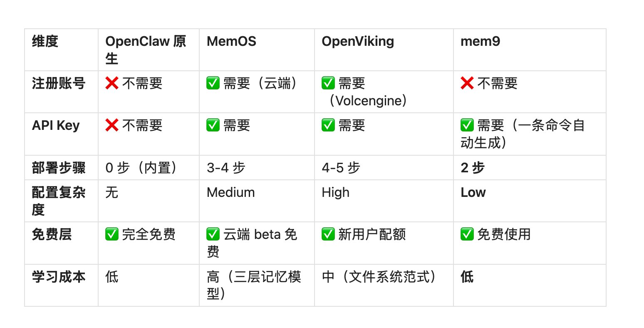Viewport: 644px width, 328px height.
Task: Click the 维度 header cell
Action: click(45, 41)
